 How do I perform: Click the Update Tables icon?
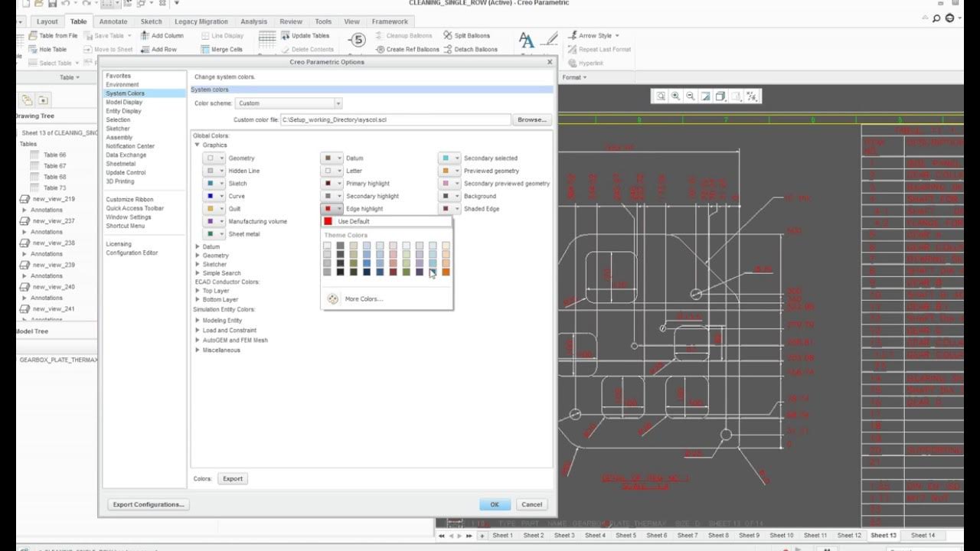click(286, 36)
